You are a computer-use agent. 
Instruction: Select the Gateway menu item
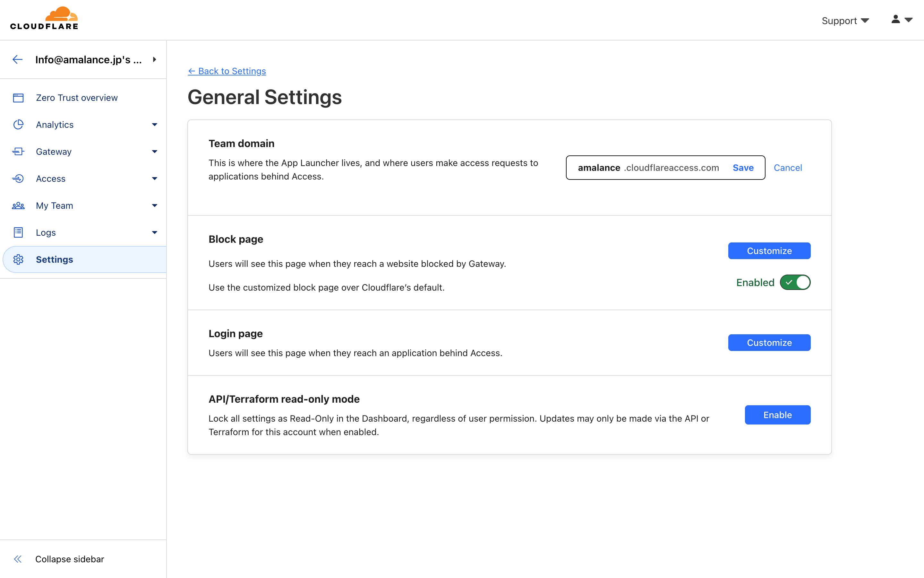pyautogui.click(x=54, y=151)
